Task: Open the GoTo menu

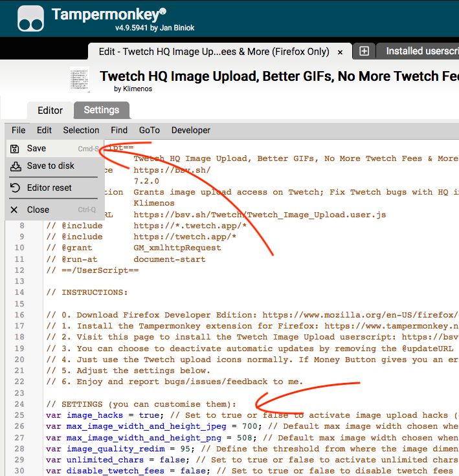Action: (150, 130)
